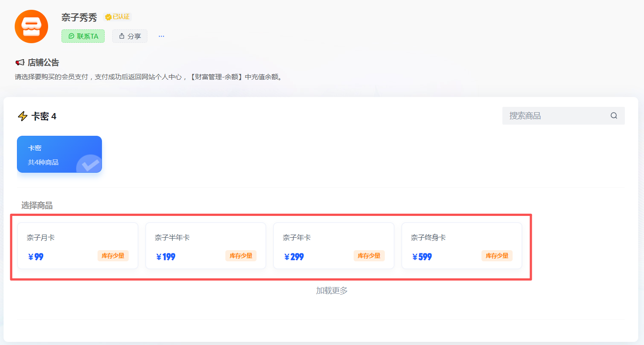Click the orange store avatar logo
644x345 pixels.
pyautogui.click(x=31, y=26)
